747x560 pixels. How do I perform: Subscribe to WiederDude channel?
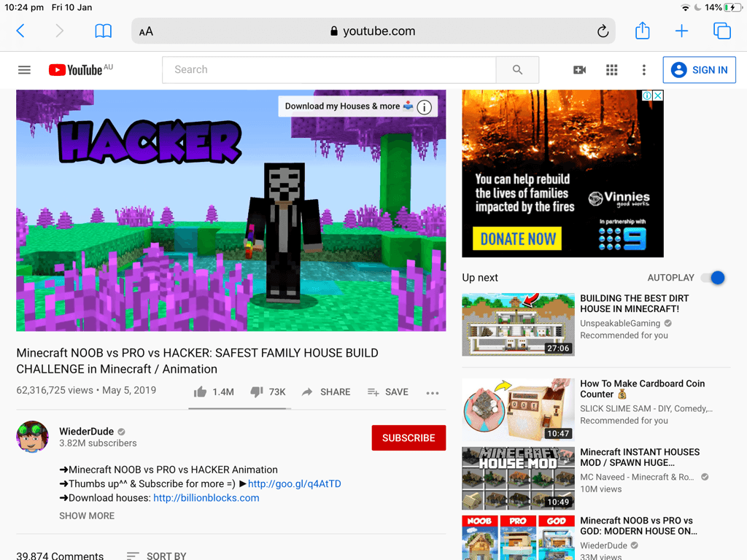[x=409, y=438]
